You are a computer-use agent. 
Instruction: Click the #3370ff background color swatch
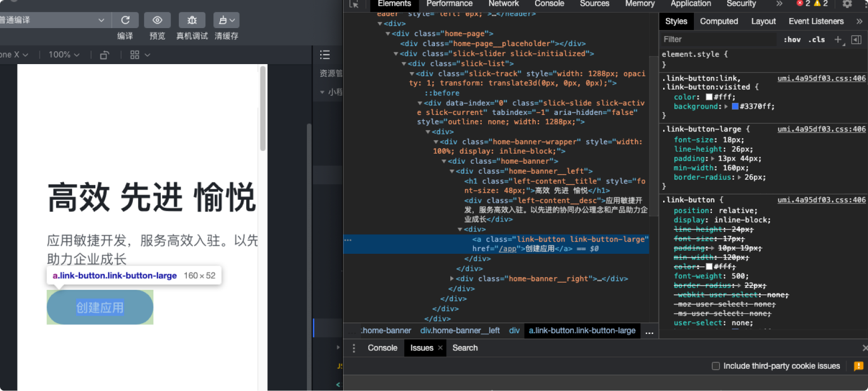735,106
